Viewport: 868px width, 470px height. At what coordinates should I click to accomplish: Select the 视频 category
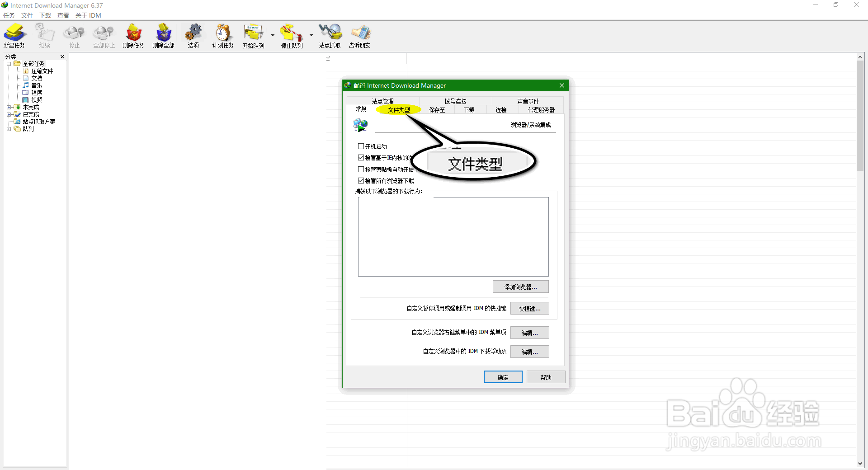coord(37,100)
